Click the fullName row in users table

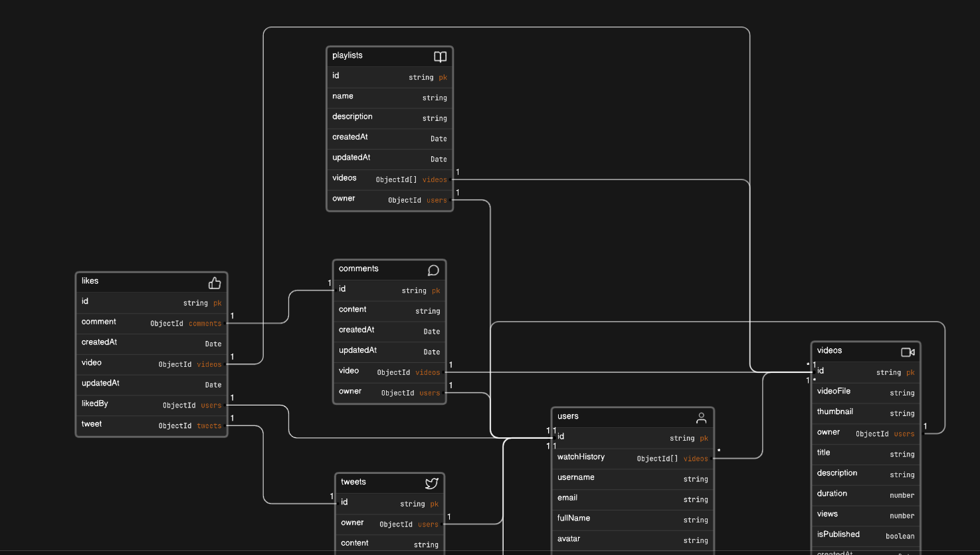coord(633,520)
